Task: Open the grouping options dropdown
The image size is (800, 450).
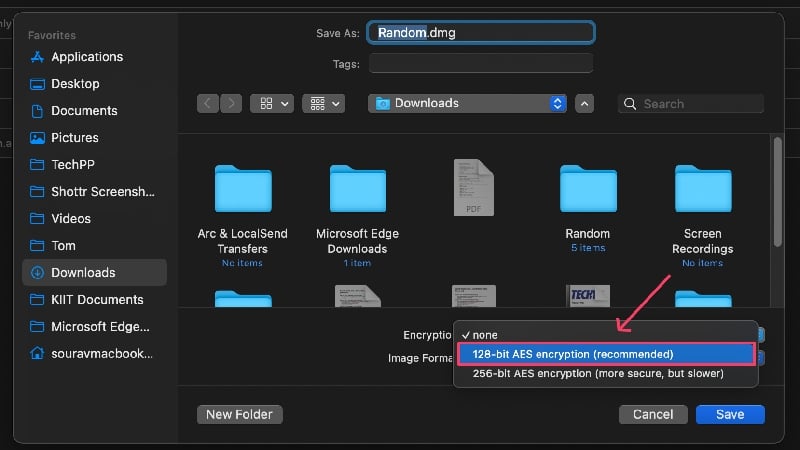Action: [323, 104]
